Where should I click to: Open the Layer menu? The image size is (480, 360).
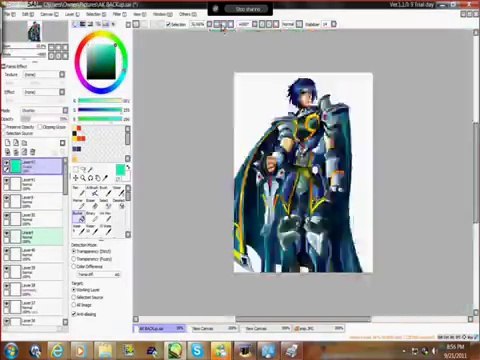72,14
